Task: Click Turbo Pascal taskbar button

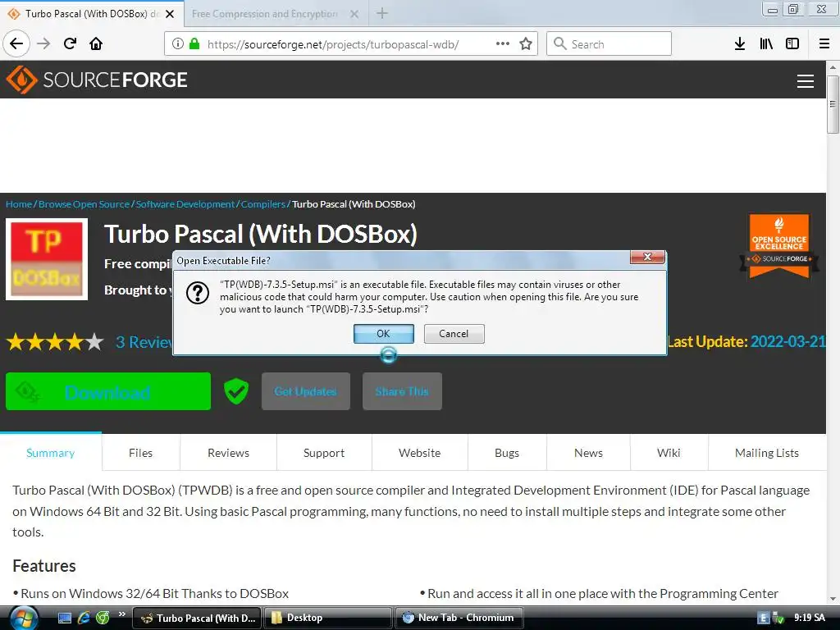Action: [197, 618]
